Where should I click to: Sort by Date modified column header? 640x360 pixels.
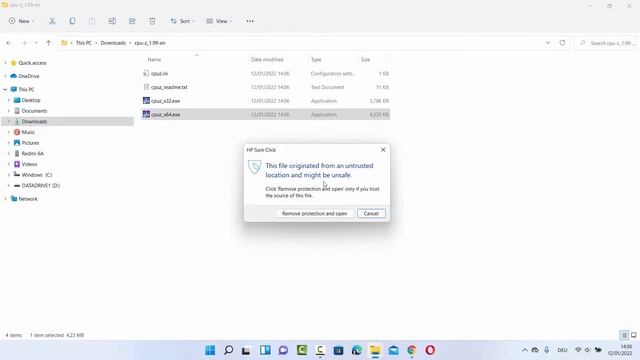click(267, 60)
